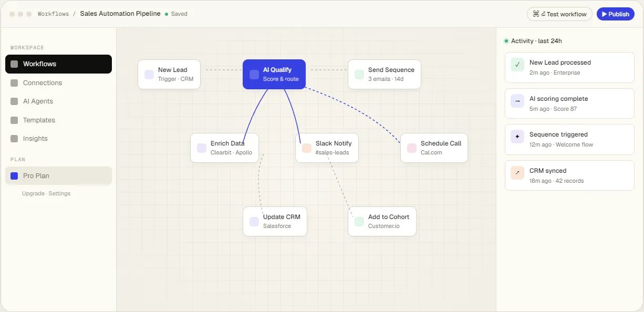The image size is (644, 312).
Task: Click the #sales-leads channel text
Action: 332,153
